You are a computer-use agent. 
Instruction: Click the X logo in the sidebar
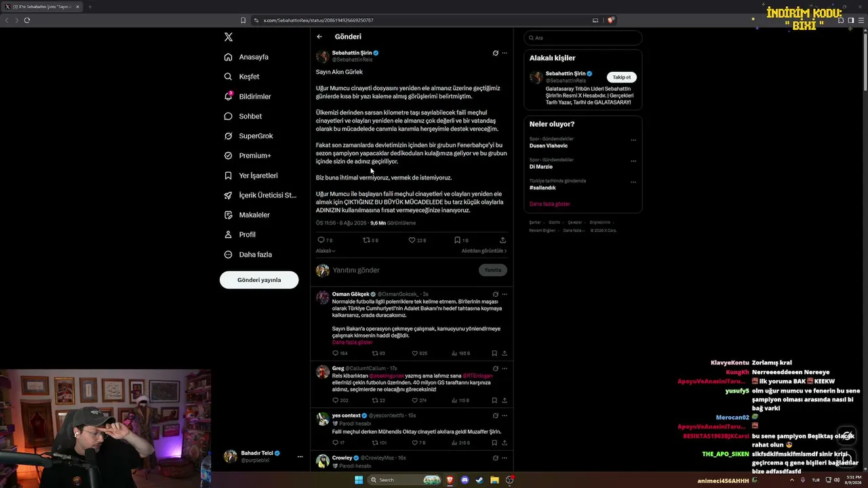click(229, 37)
